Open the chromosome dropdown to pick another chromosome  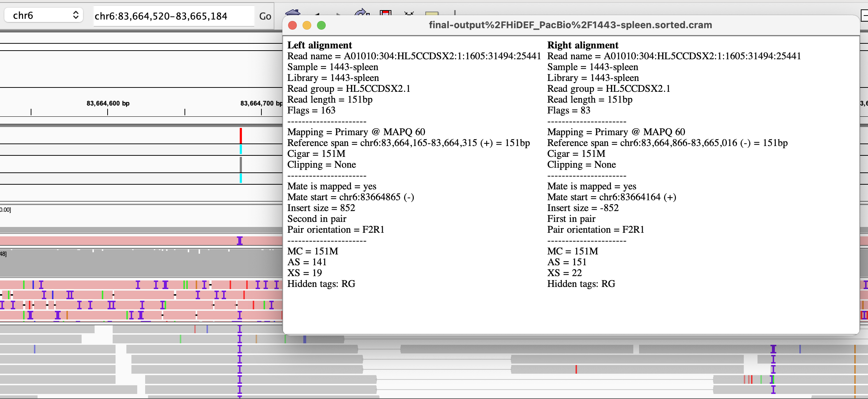[43, 15]
